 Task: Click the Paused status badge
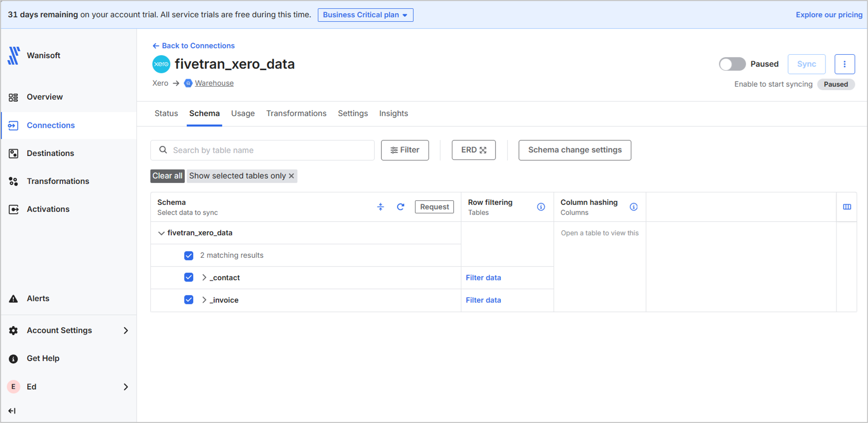click(x=836, y=84)
